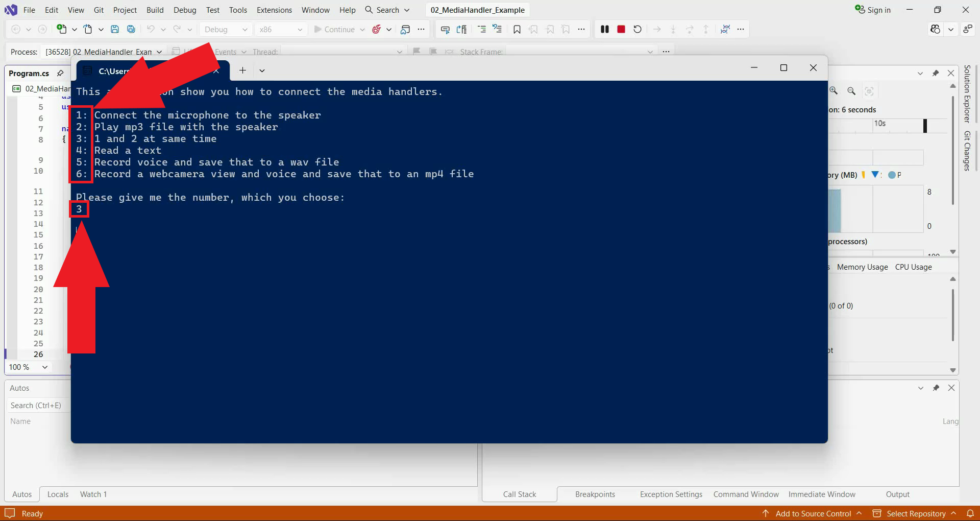Click Add to Source Control
This screenshot has width=980, height=521.
(813, 513)
